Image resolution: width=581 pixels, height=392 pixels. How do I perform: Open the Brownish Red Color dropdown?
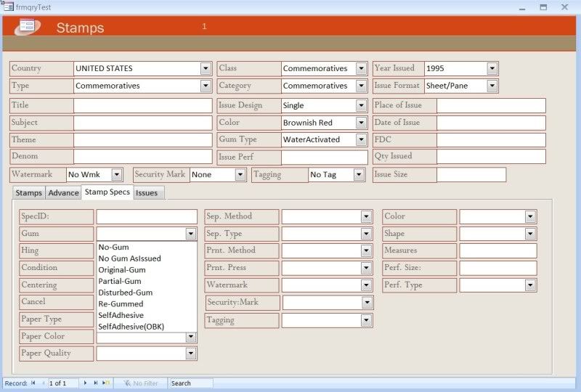pyautogui.click(x=361, y=122)
